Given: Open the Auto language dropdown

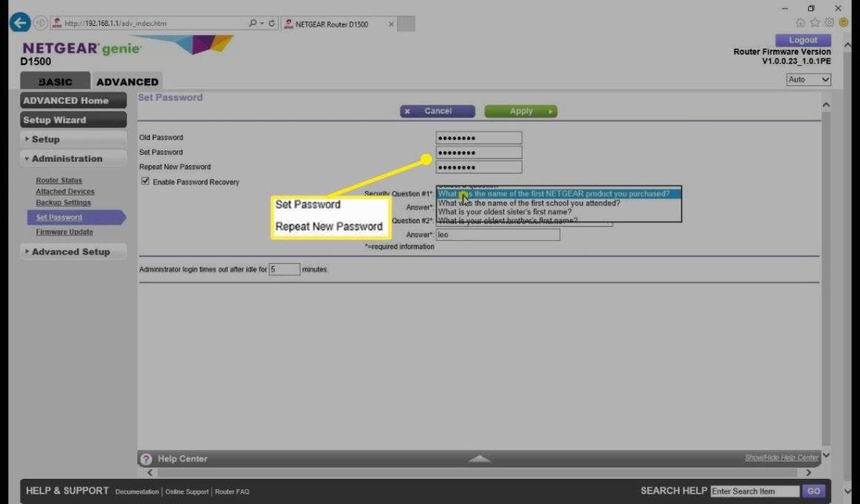Looking at the screenshot, I should pos(808,79).
